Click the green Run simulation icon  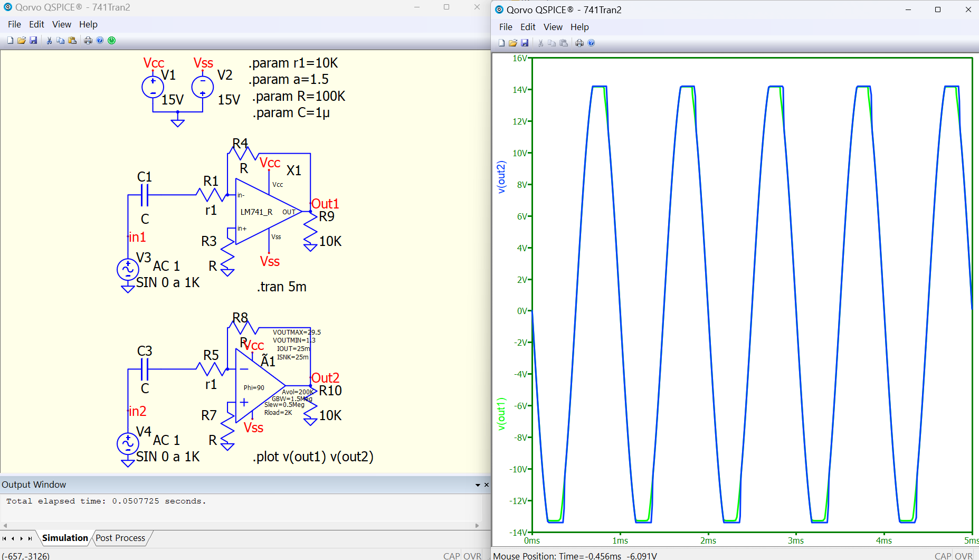click(112, 41)
